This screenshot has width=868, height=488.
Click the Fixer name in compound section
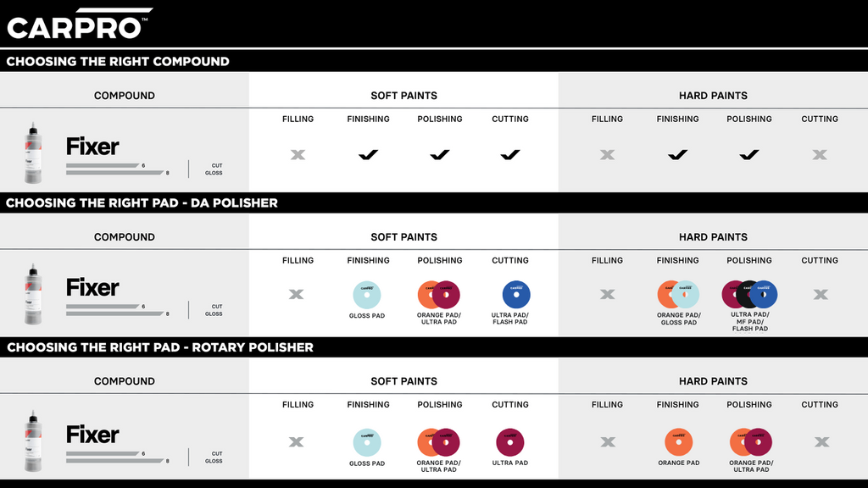(x=92, y=147)
